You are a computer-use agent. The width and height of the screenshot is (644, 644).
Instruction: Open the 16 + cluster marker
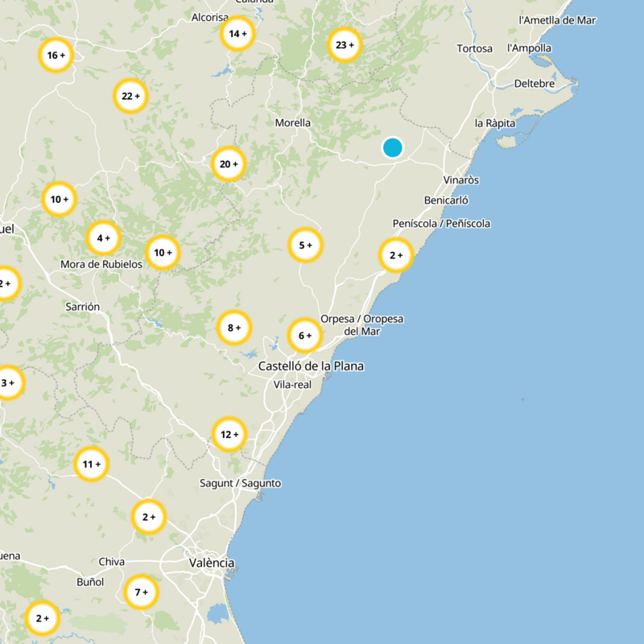56,55
